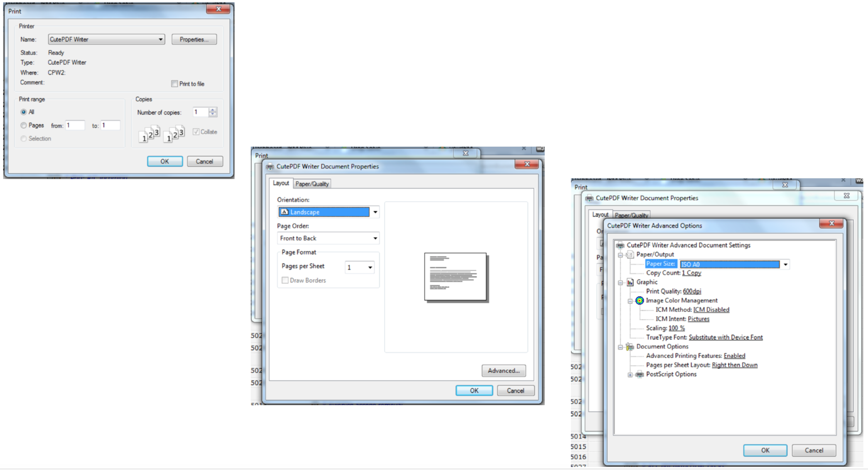Check the Draw Borders checkbox
The height and width of the screenshot is (470, 868).
[x=285, y=281]
